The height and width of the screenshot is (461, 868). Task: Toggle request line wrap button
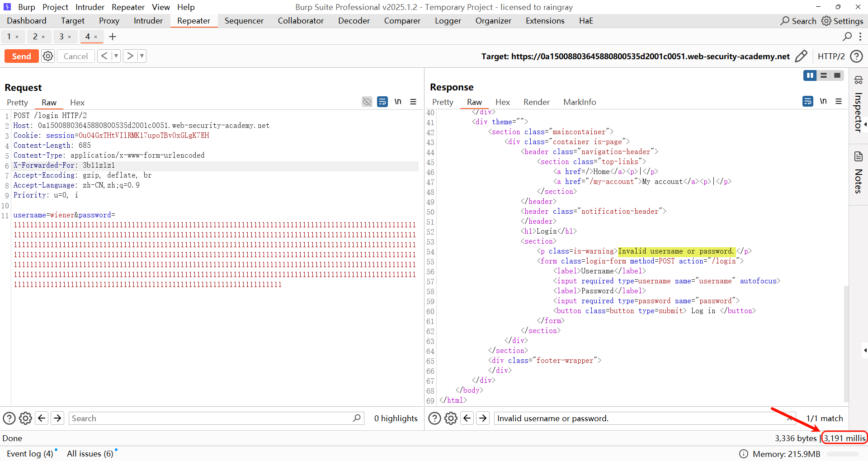(382, 102)
